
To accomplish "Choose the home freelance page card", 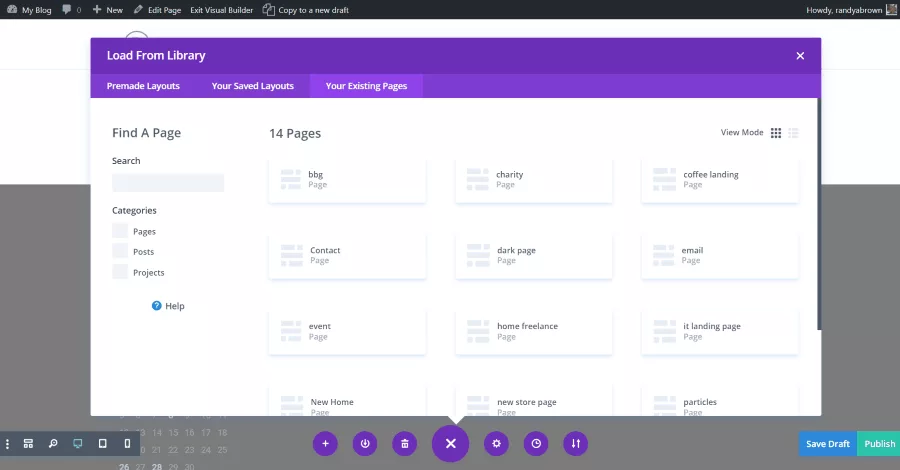I will click(x=534, y=332).
